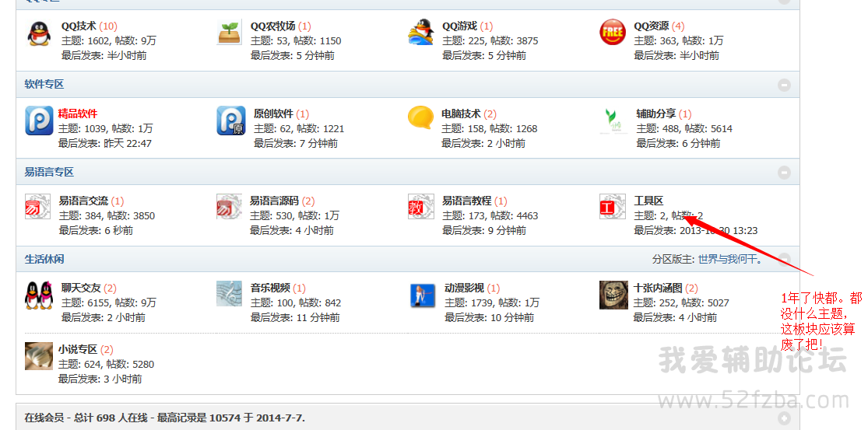Open the 生活休闲 category heading
The image size is (868, 430).
pos(44,259)
